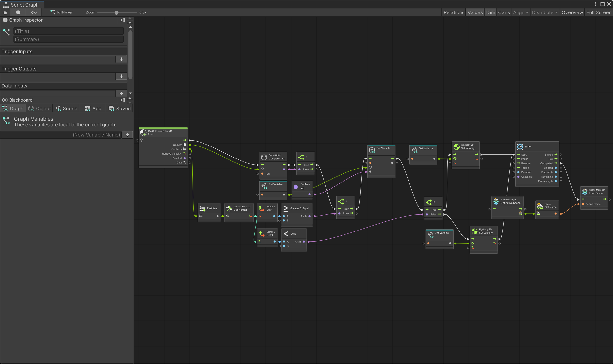Switch to the Saved variables tab
Image resolution: width=613 pixels, height=364 pixels.
[120, 109]
